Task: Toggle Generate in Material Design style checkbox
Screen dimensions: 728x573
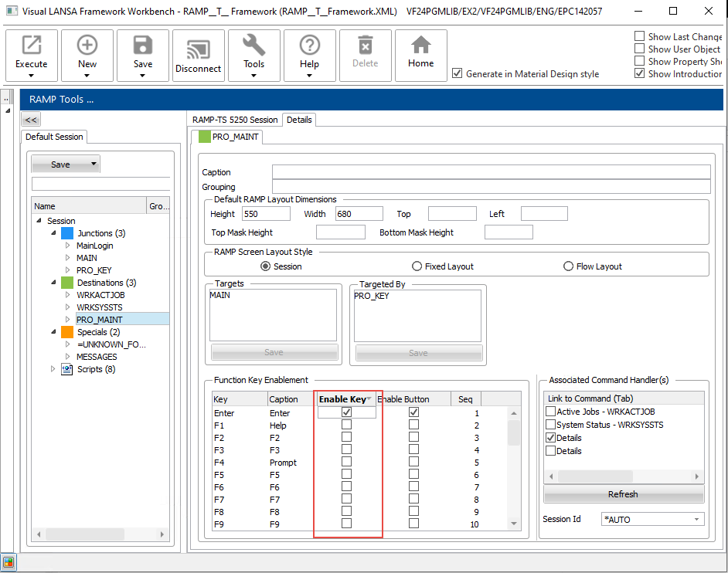Action: 458,74
